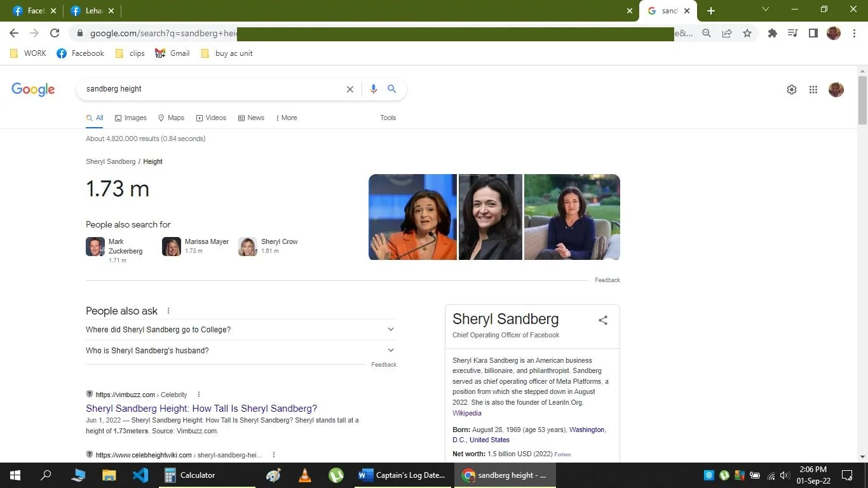The image size is (868, 488).
Task: Open the media controls icon in Chrome toolbar
Action: (x=793, y=33)
